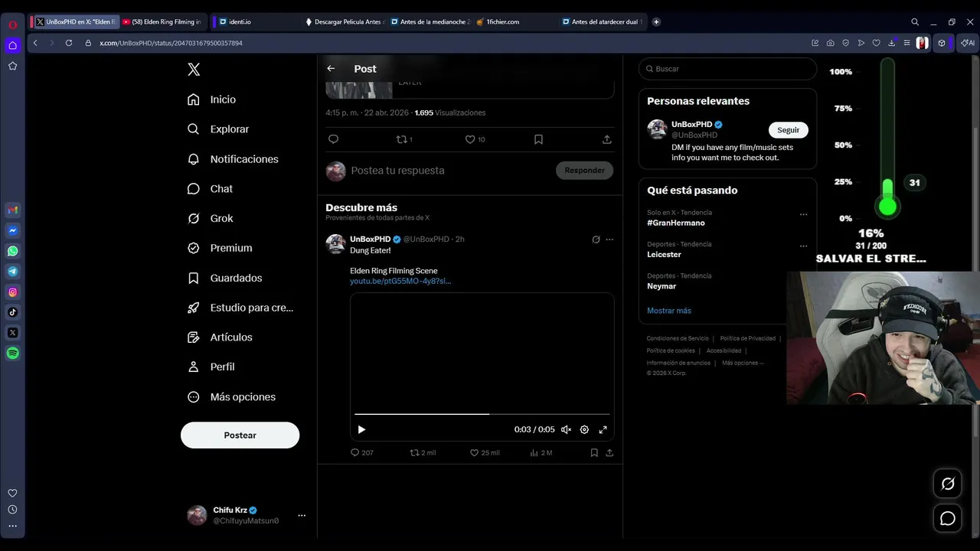Reload the page
980x551 pixels.
[x=69, y=43]
